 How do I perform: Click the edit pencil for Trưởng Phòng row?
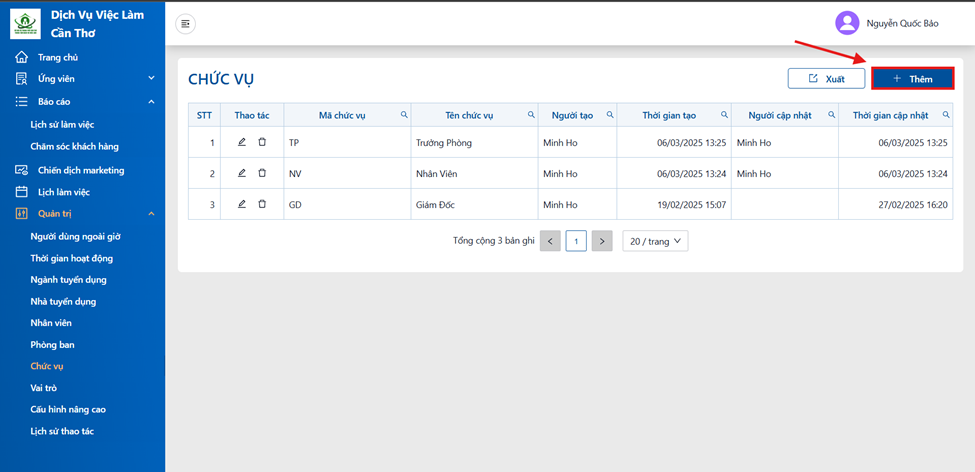(x=242, y=142)
